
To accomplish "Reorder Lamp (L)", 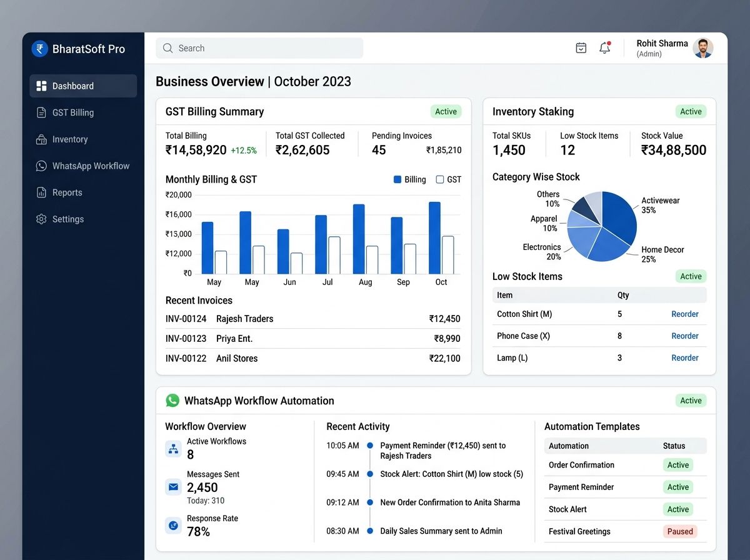I will pos(685,358).
